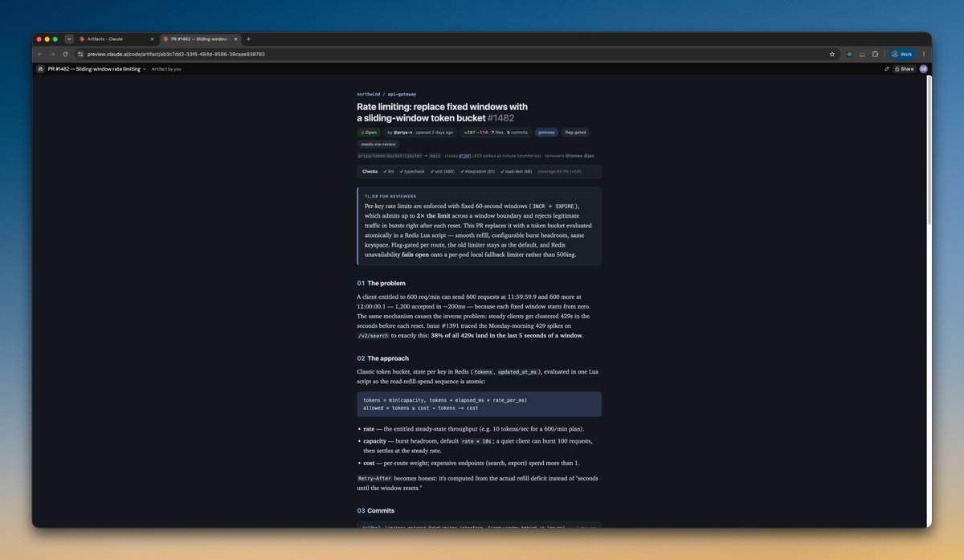Screen dimensions: 964x560
Task: Click the integration (61) check item
Action: click(477, 171)
